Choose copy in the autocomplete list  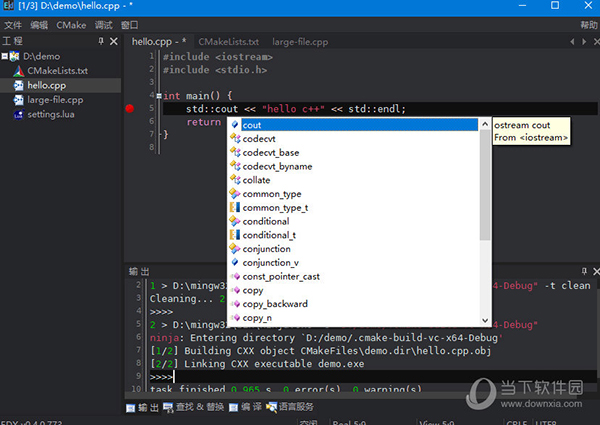pyautogui.click(x=354, y=290)
